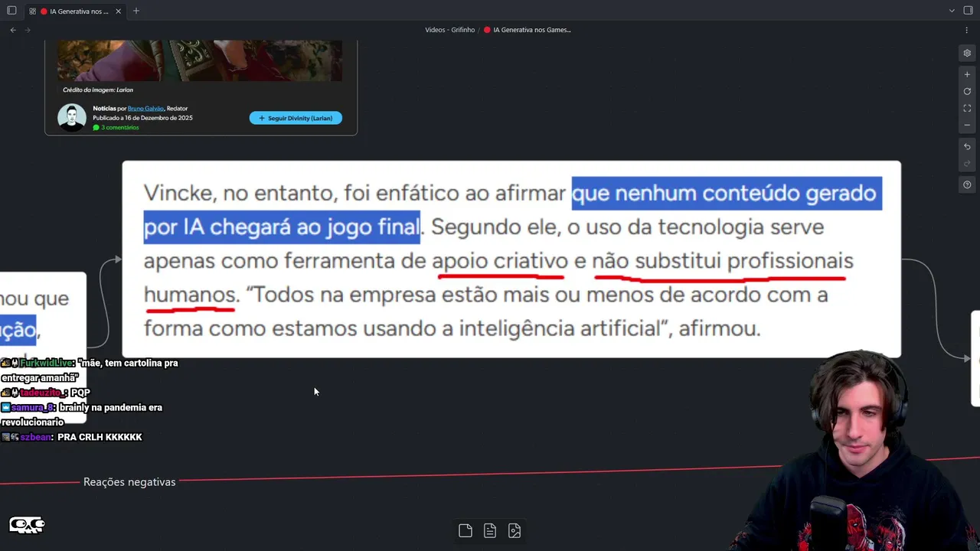Click the author avatar thumbnail
980x551 pixels.
pos(72,118)
